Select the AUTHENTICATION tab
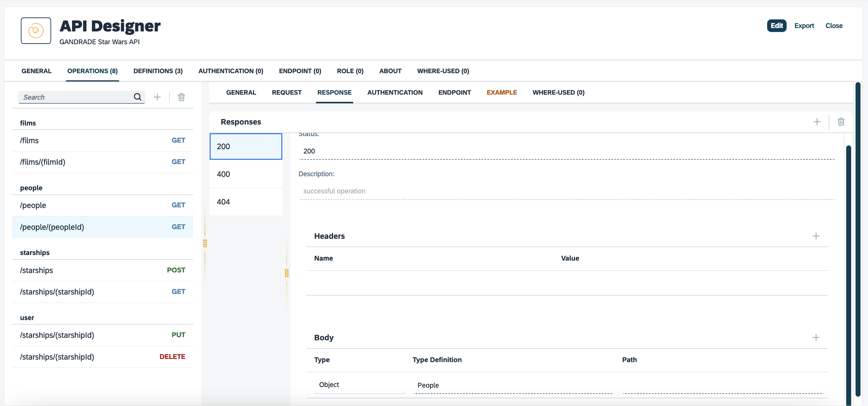This screenshot has height=406, width=868. pyautogui.click(x=395, y=92)
